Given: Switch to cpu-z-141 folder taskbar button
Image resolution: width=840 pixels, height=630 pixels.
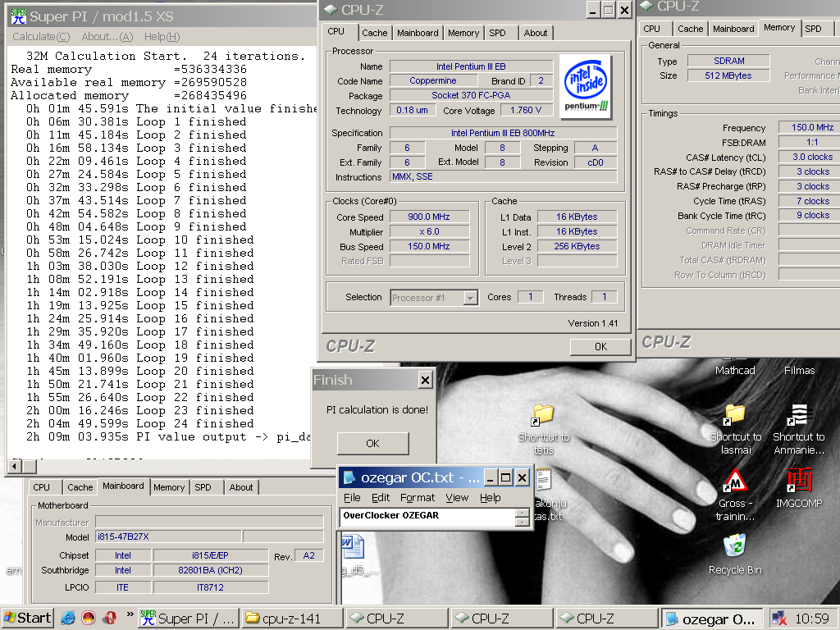Looking at the screenshot, I should (291, 619).
